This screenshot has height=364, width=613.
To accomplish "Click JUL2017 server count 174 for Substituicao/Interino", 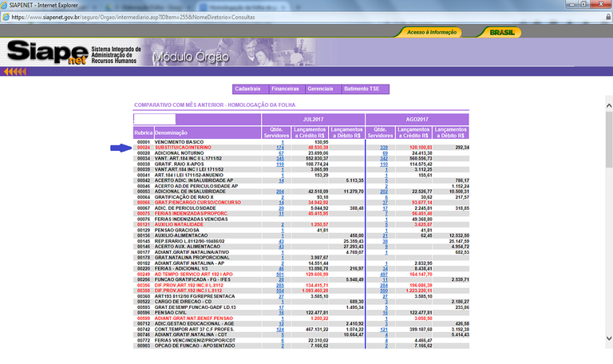I will 280,148.
